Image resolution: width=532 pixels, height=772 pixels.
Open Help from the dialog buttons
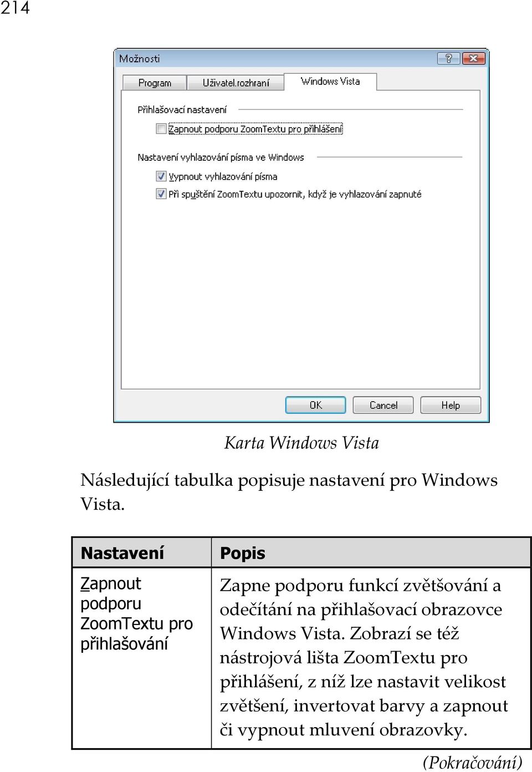[451, 405]
